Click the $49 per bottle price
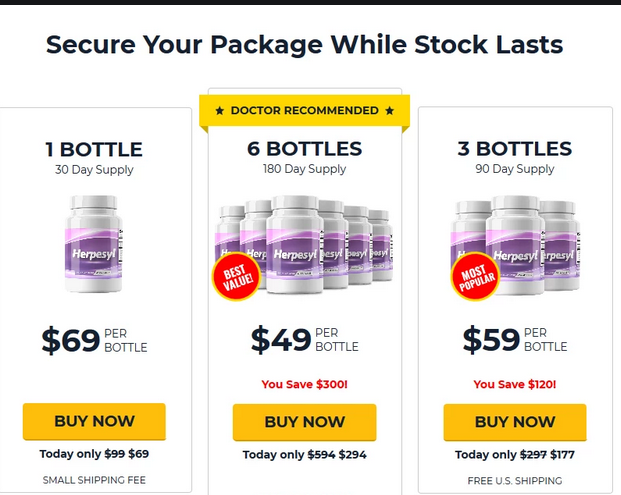Screen dimensions: 621x495 click(305, 340)
